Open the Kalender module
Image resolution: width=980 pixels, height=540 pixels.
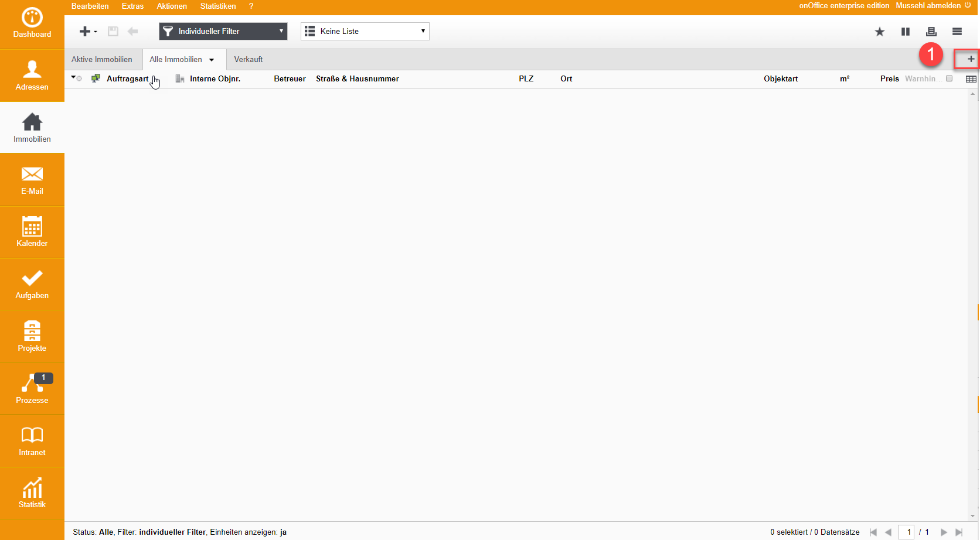(32, 232)
